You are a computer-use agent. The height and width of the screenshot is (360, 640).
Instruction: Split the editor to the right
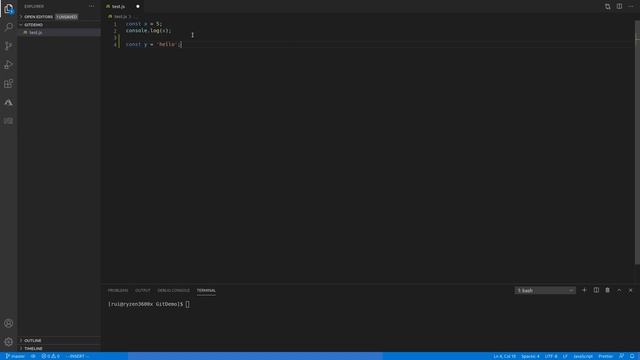619,7
